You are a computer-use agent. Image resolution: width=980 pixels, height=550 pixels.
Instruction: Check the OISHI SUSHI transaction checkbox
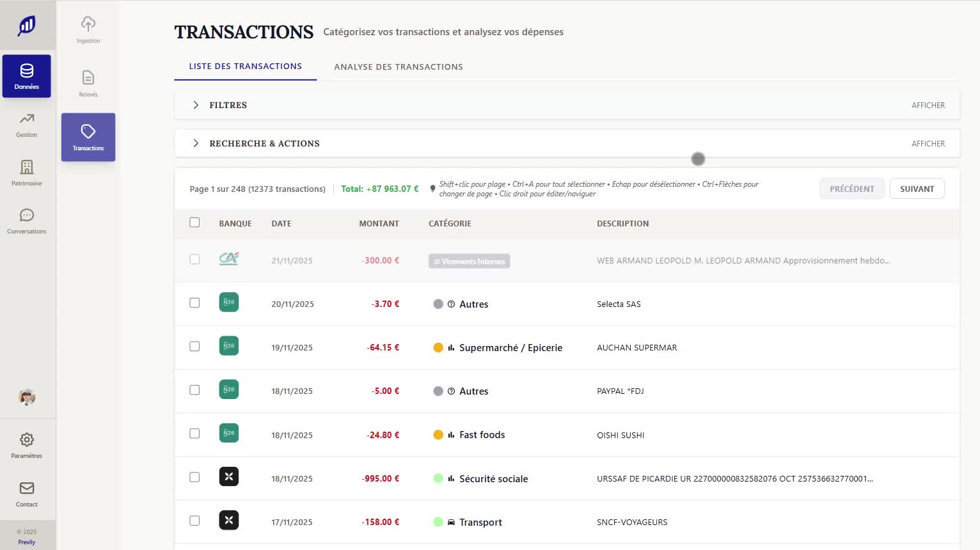194,434
